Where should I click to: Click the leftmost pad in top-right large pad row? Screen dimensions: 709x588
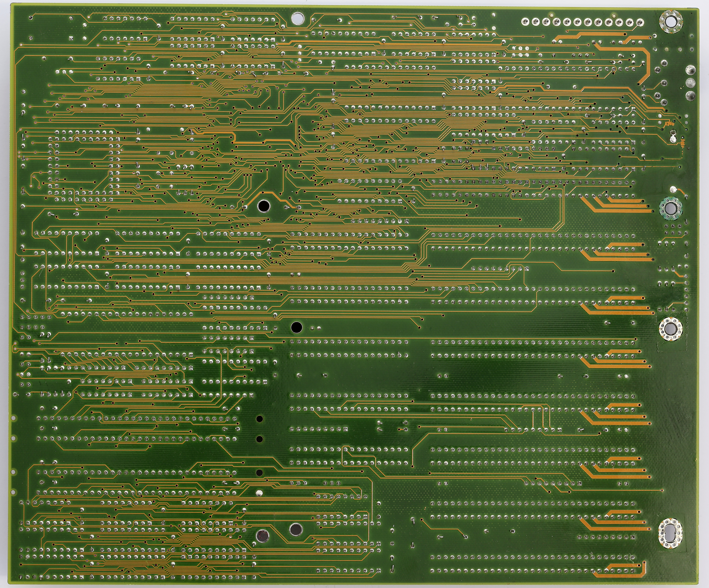point(525,22)
